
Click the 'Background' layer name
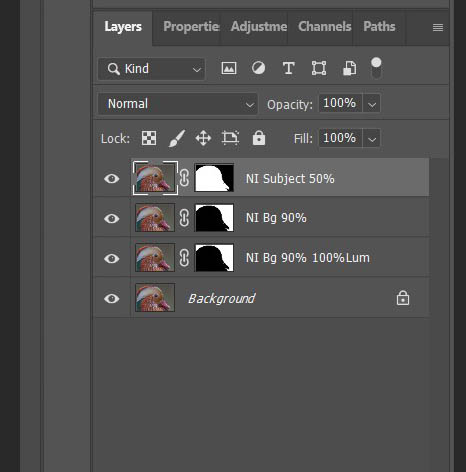coord(222,299)
